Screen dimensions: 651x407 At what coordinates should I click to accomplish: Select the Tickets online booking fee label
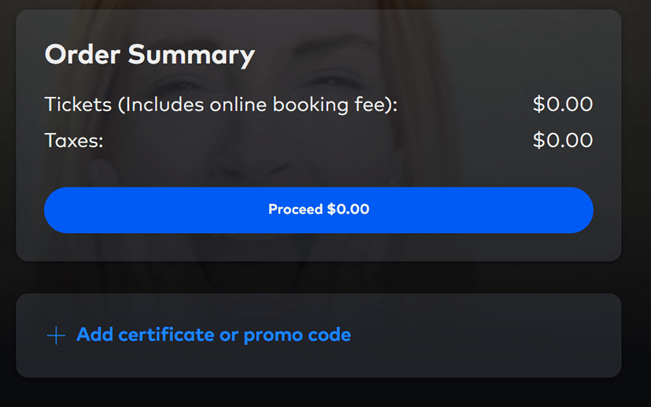click(x=221, y=104)
